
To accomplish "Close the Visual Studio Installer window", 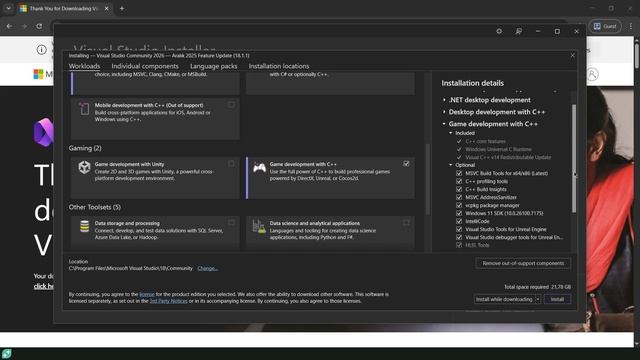I will [576, 31].
